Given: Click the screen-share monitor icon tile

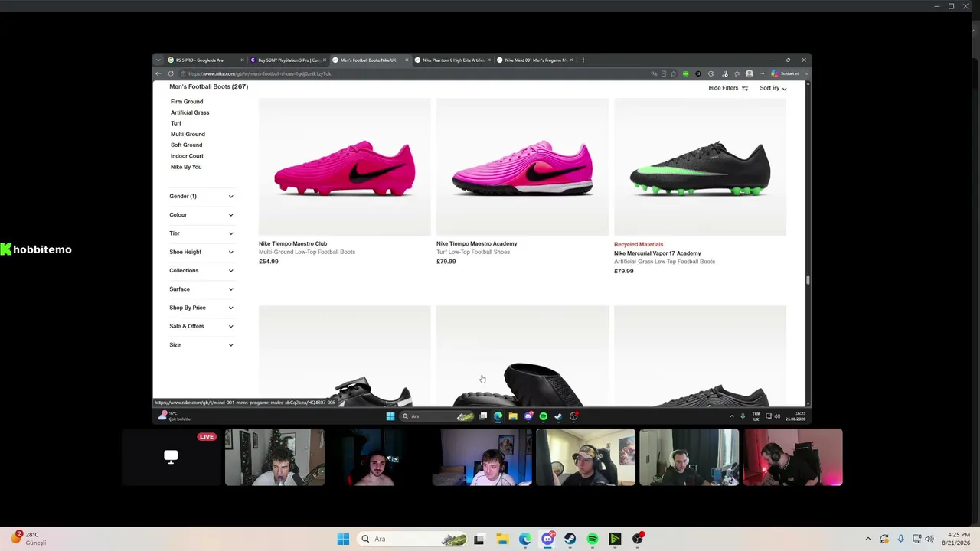Looking at the screenshot, I should click(x=171, y=457).
